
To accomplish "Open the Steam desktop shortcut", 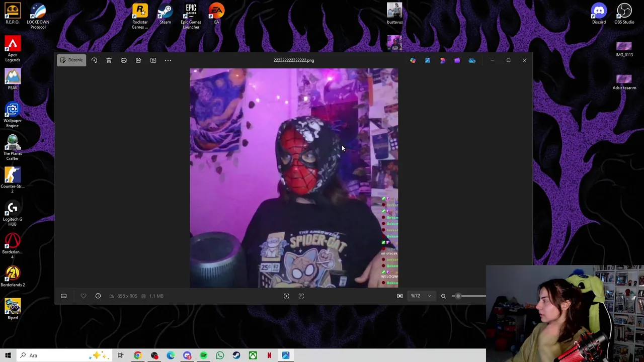I will coord(166,14).
